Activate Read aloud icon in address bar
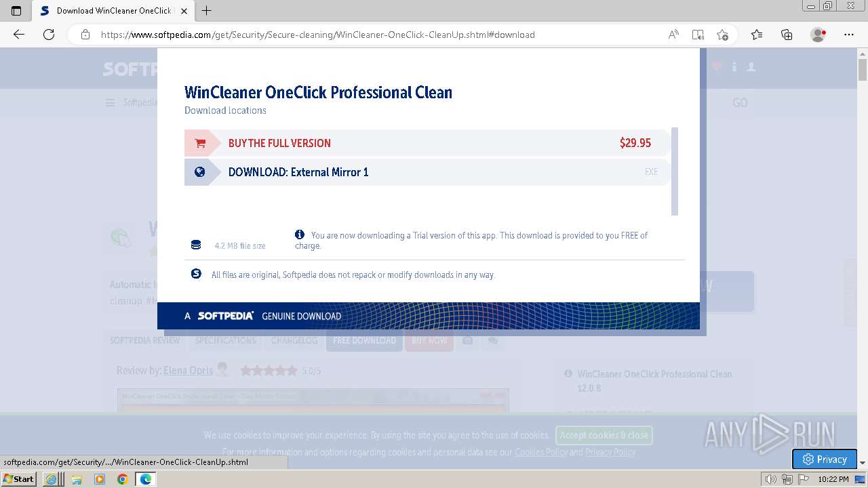 (673, 35)
